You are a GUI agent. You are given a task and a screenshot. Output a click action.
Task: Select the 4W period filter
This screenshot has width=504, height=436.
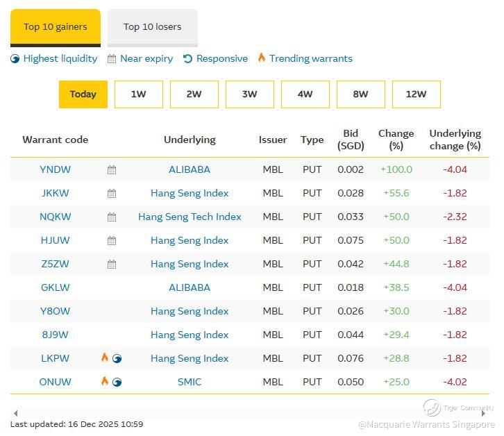[x=305, y=94]
